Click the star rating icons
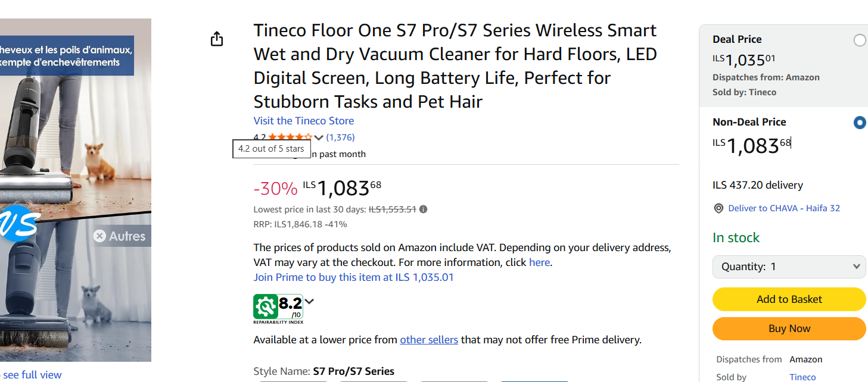868x382 pixels. [x=290, y=137]
